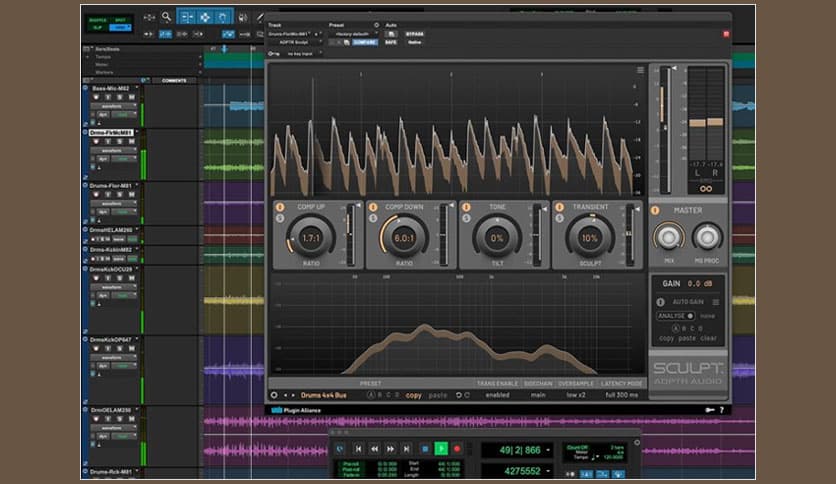Click Go to End transport button
Viewport: 836px width, 484px height.
(x=406, y=449)
